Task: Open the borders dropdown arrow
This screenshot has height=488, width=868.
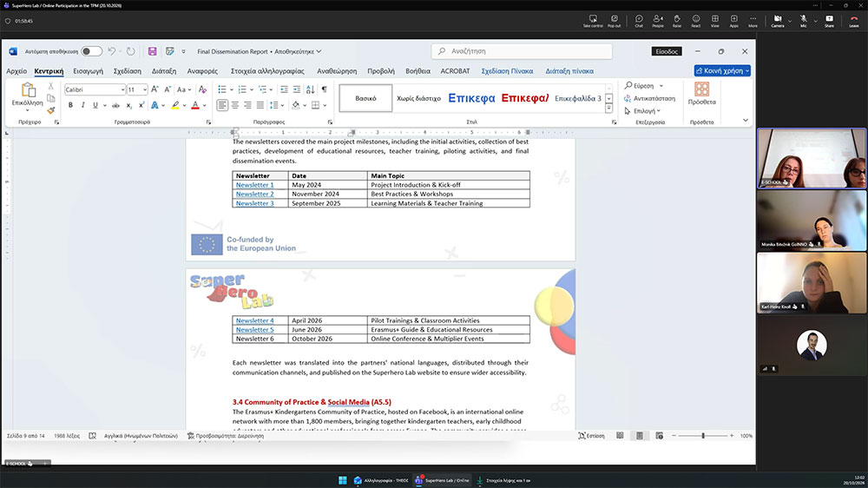Action: 325,105
